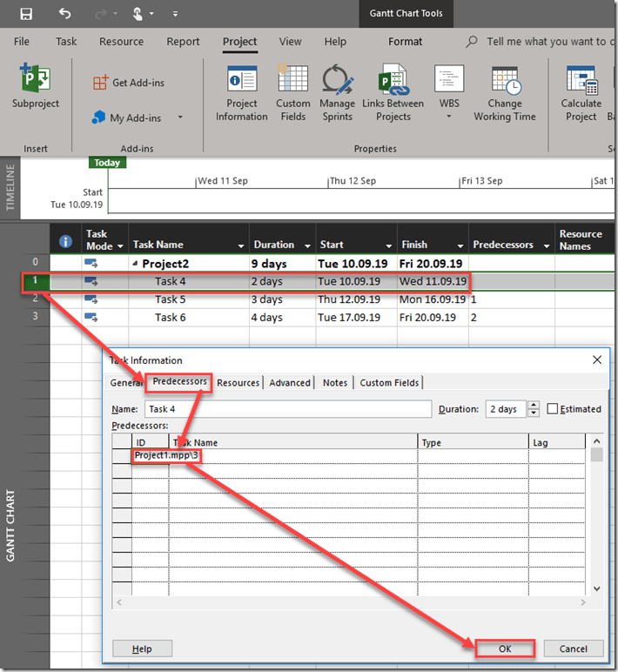The image size is (618, 672).
Task: Expand the My Add-ins dropdown
Action: tap(180, 118)
